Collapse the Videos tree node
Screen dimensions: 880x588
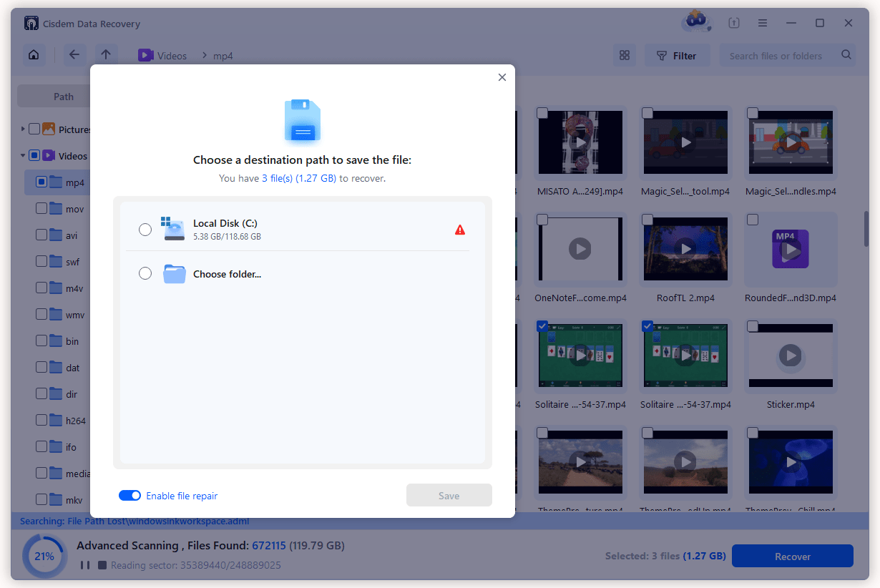point(23,156)
